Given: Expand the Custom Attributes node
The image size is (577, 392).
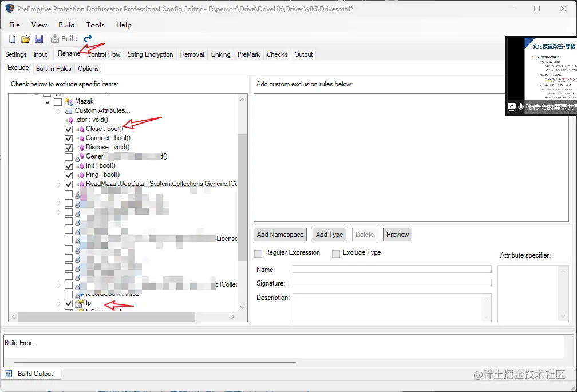Looking at the screenshot, I should point(59,111).
